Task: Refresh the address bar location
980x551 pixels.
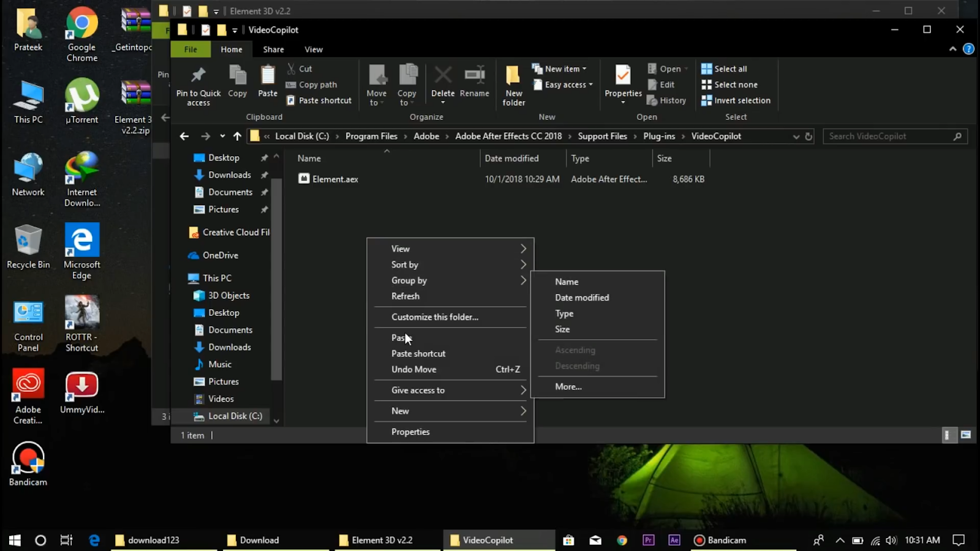Action: coord(809,136)
